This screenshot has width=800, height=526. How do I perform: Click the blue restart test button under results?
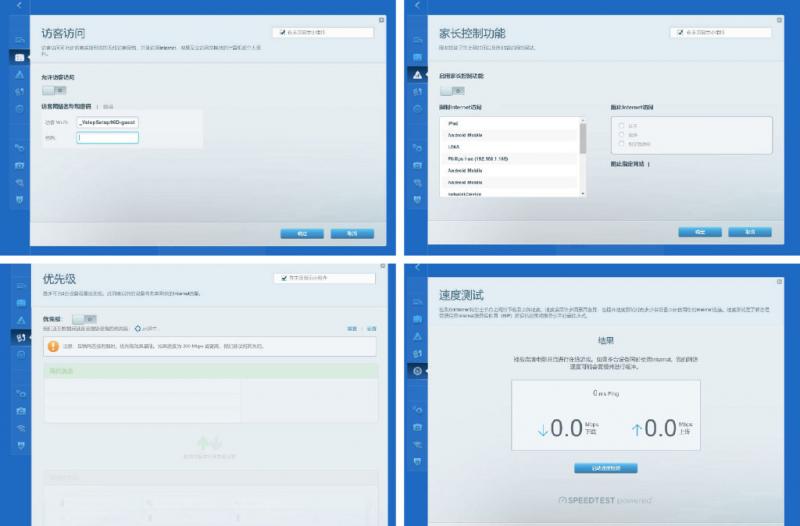606,468
